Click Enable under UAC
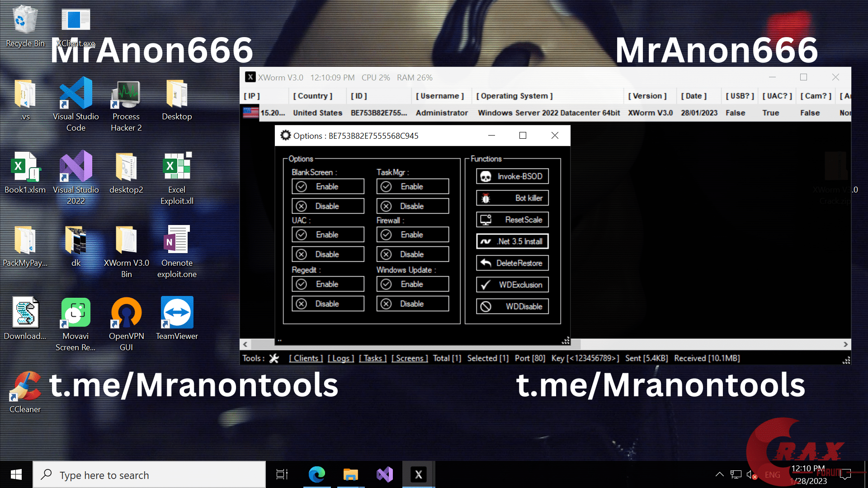The image size is (868, 488). (328, 235)
